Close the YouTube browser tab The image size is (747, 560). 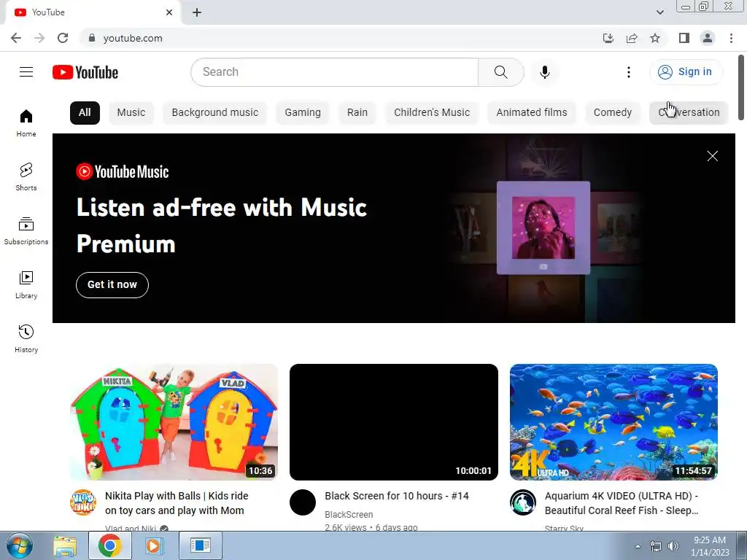click(169, 12)
